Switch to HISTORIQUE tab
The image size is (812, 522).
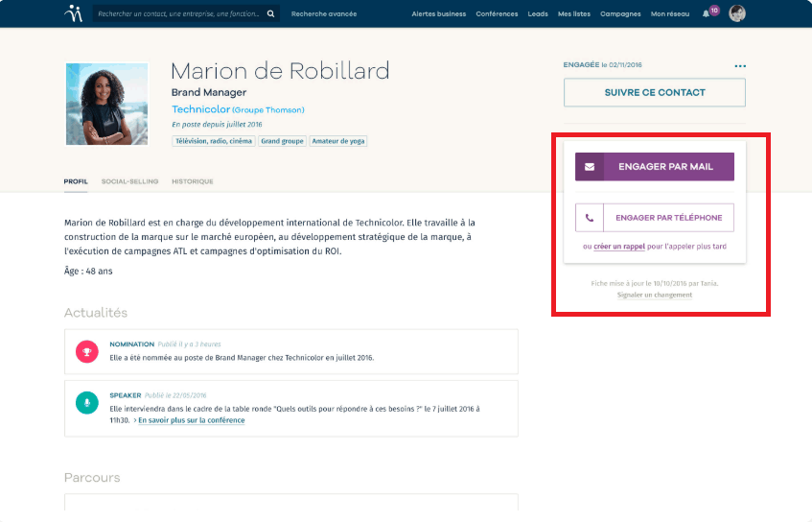(x=192, y=181)
